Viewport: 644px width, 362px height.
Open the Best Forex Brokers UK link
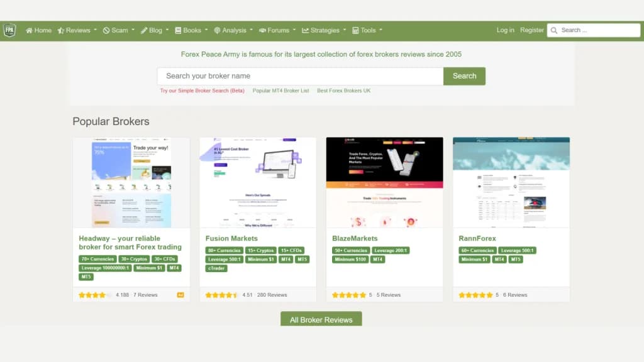click(344, 90)
